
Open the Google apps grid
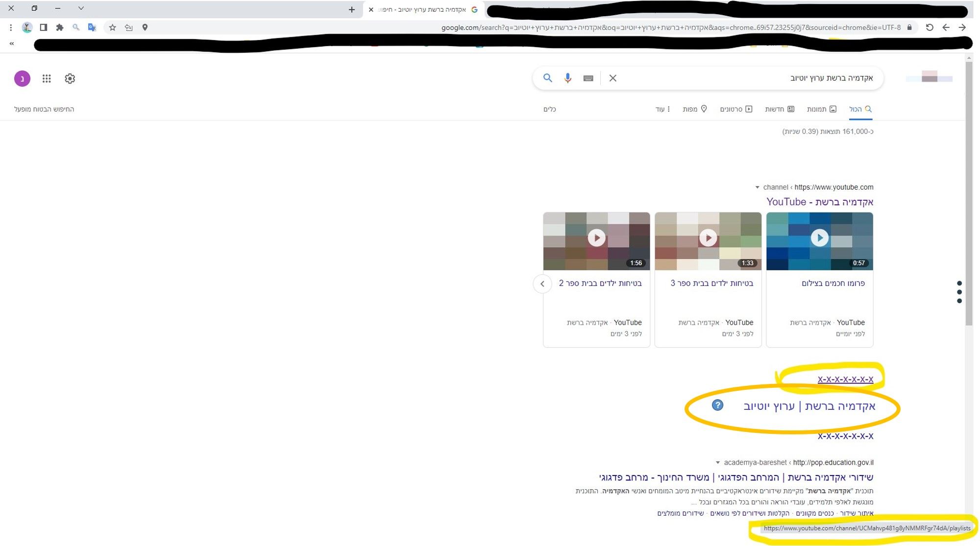tap(47, 78)
